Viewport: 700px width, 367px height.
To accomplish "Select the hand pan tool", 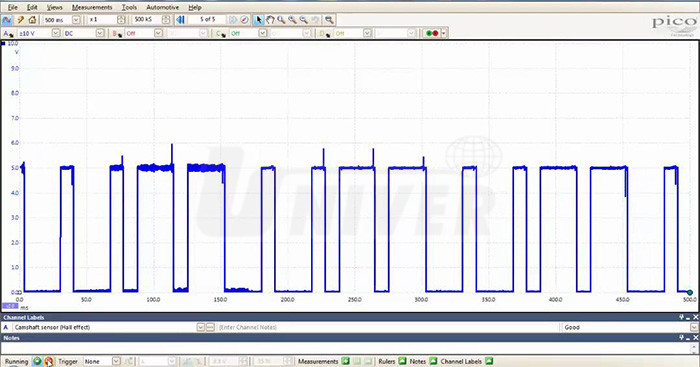I will tap(270, 20).
